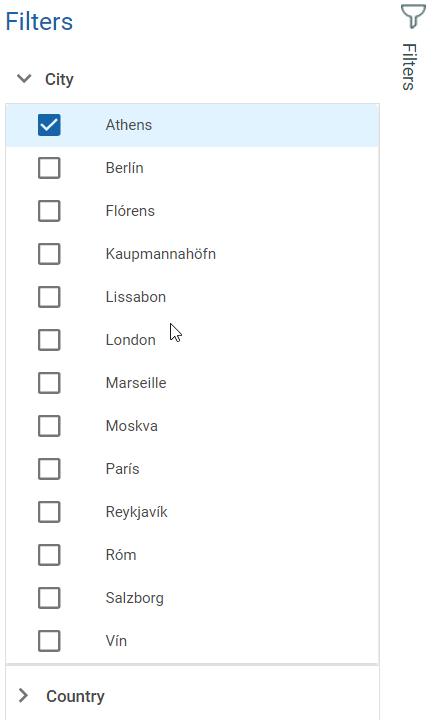Check the Berlín checkbox
The width and height of the screenshot is (428, 720).
click(x=49, y=168)
